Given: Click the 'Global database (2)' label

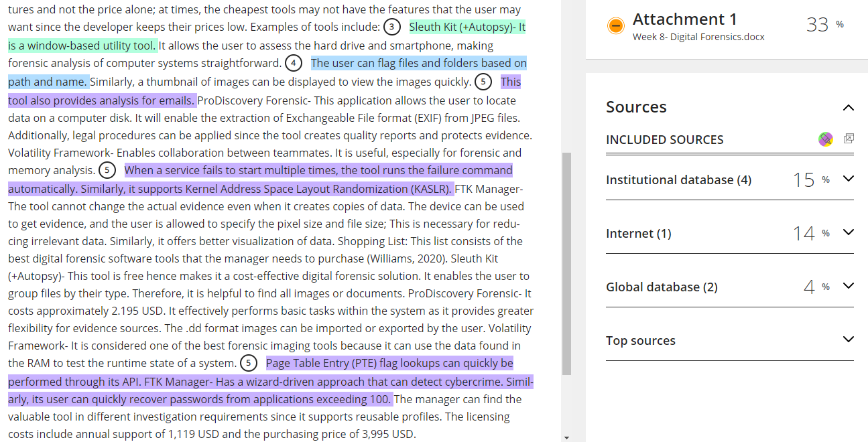Looking at the screenshot, I should pyautogui.click(x=662, y=287).
